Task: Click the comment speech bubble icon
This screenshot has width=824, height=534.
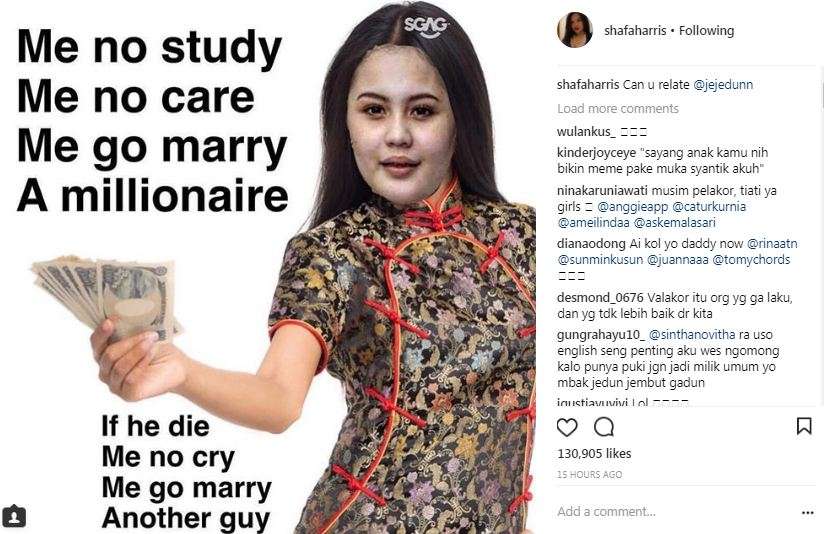Action: coord(604,427)
